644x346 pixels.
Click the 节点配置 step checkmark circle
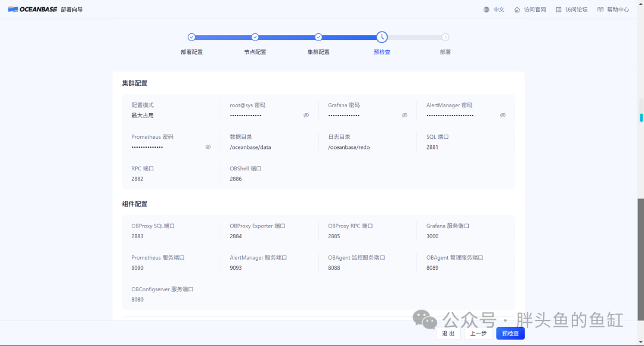pyautogui.click(x=255, y=38)
